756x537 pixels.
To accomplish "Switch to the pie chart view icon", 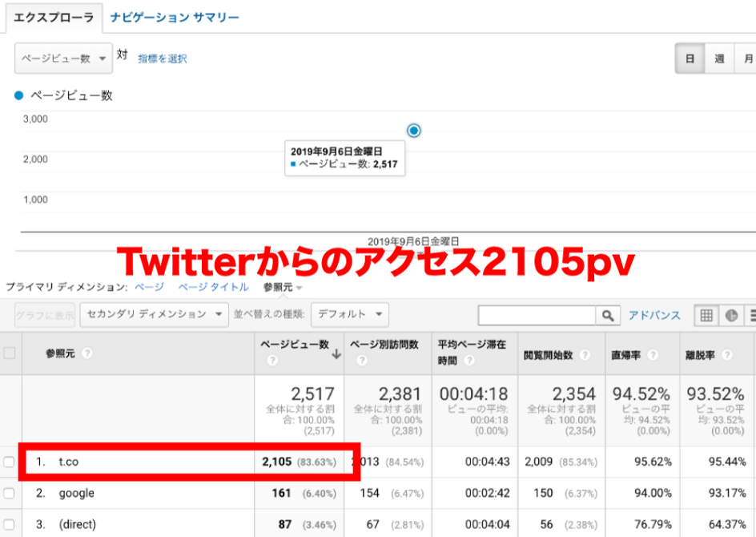I will pyautogui.click(x=731, y=316).
